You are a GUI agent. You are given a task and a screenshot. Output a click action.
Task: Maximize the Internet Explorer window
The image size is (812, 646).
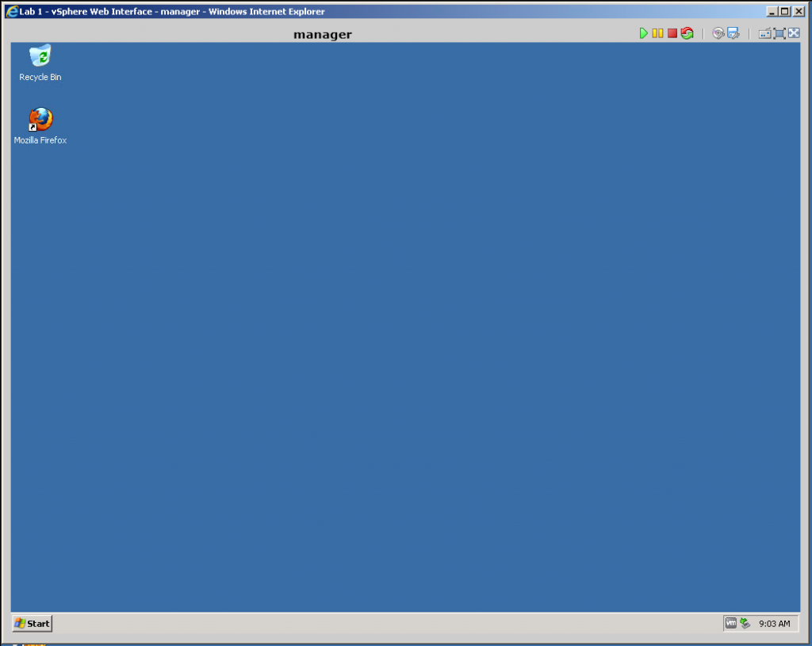tap(785, 11)
